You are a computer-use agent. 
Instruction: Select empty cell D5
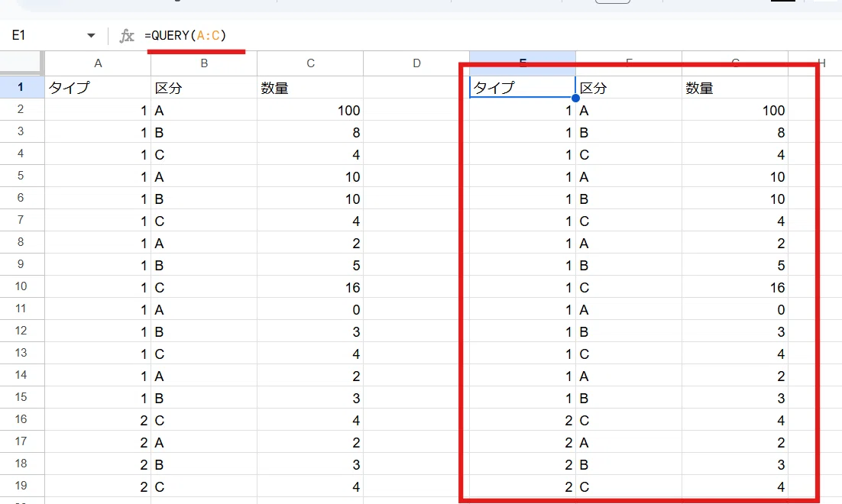(x=416, y=176)
